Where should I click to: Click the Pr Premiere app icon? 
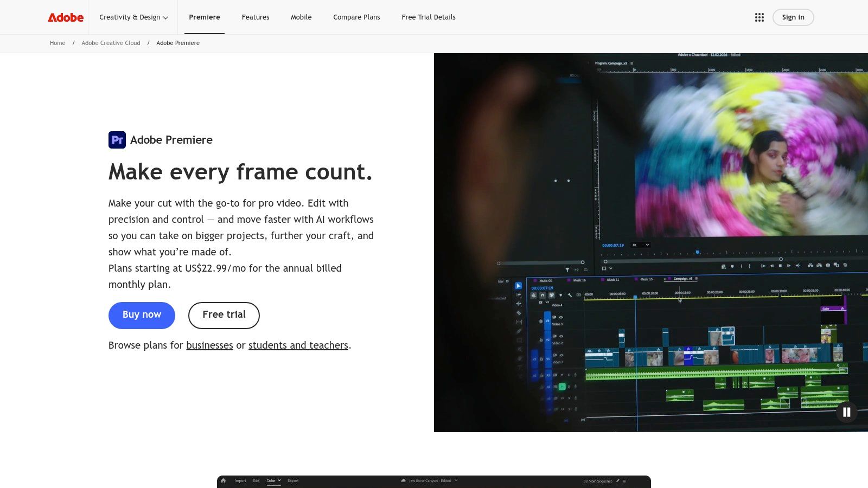[x=117, y=140]
